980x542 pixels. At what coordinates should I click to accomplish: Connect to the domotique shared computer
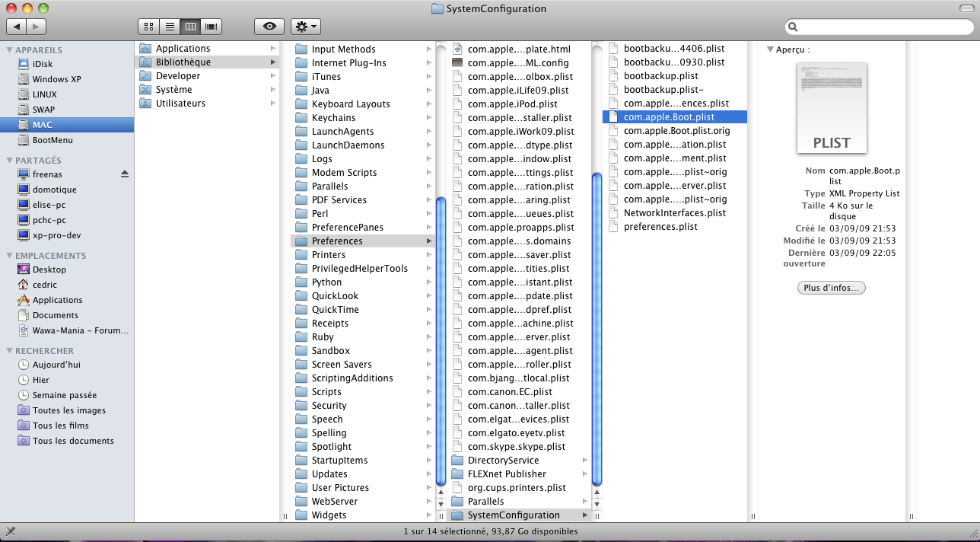click(54, 190)
